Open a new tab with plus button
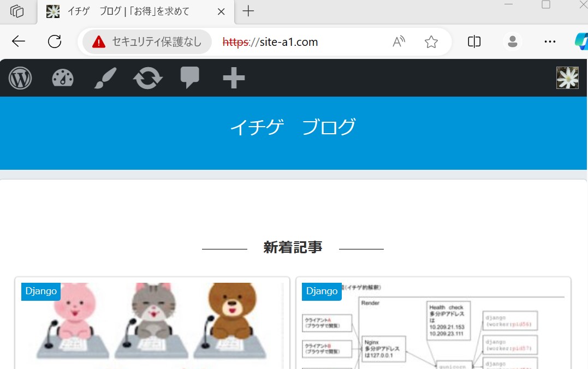This screenshot has height=369, width=588. coord(248,11)
